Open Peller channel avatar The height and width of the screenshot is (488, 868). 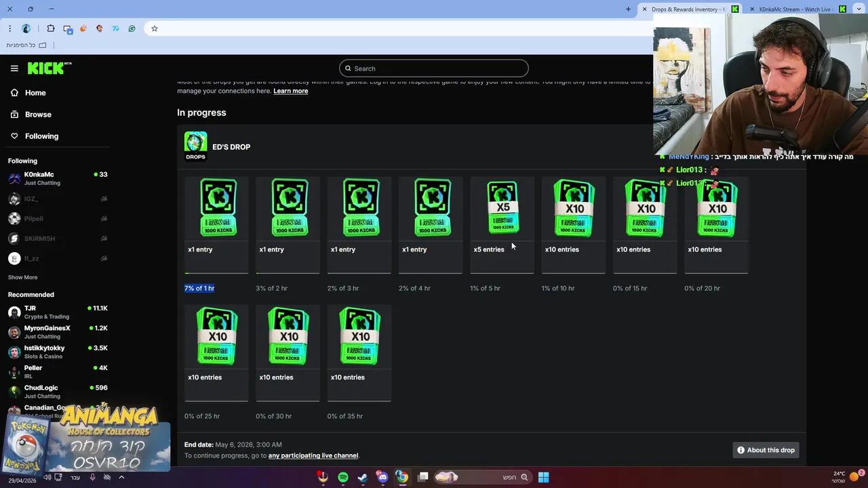[x=14, y=372]
